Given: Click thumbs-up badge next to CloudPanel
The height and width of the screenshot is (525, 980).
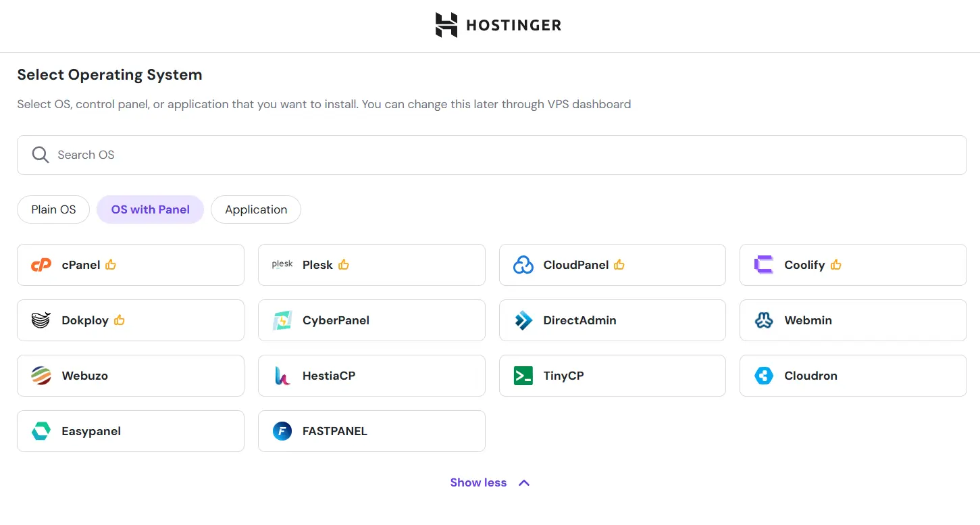Looking at the screenshot, I should [619, 264].
